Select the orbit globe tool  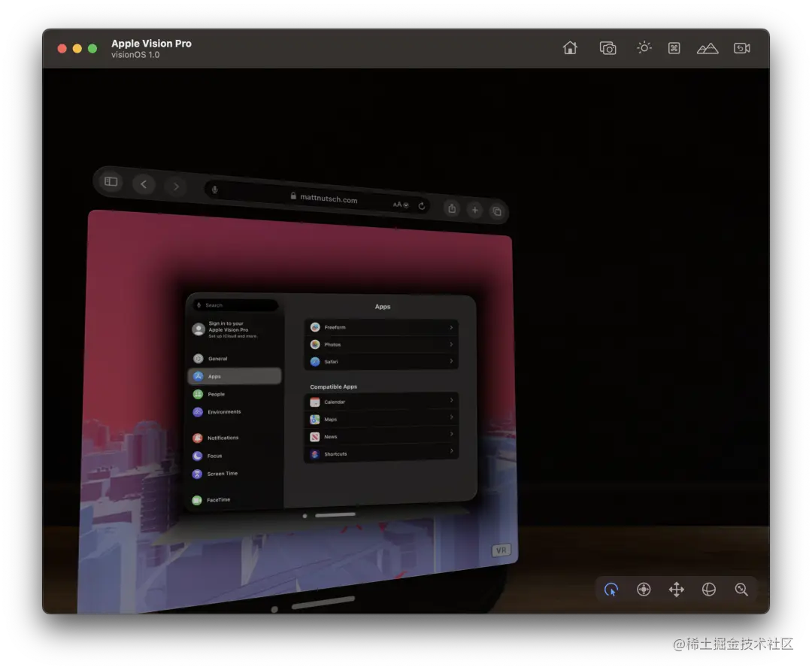tap(708, 590)
